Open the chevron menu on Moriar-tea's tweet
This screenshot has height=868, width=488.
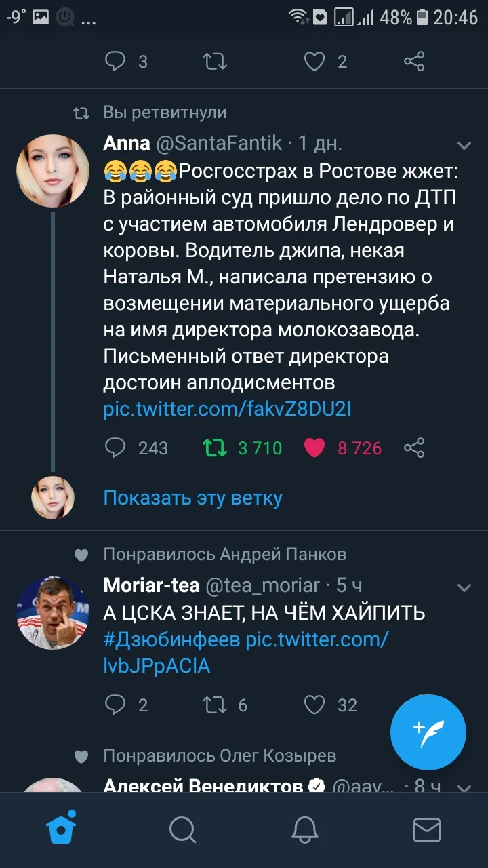pos(464,587)
